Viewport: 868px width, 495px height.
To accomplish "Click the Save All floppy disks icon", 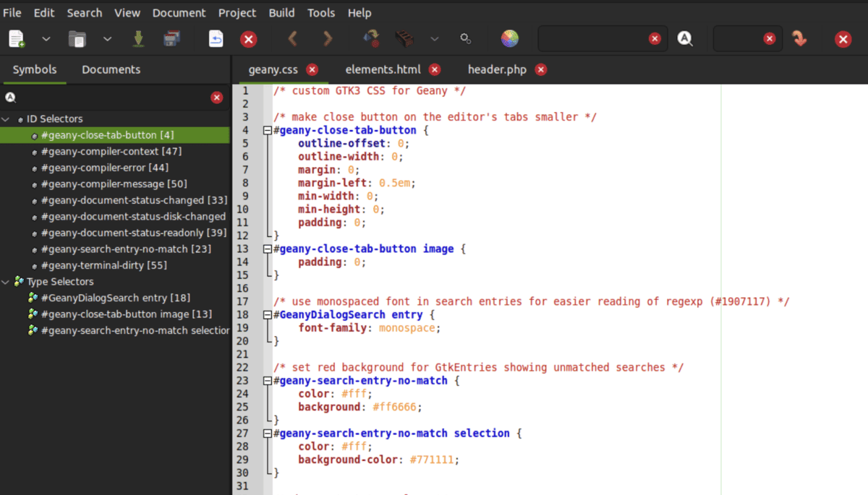I will point(171,39).
